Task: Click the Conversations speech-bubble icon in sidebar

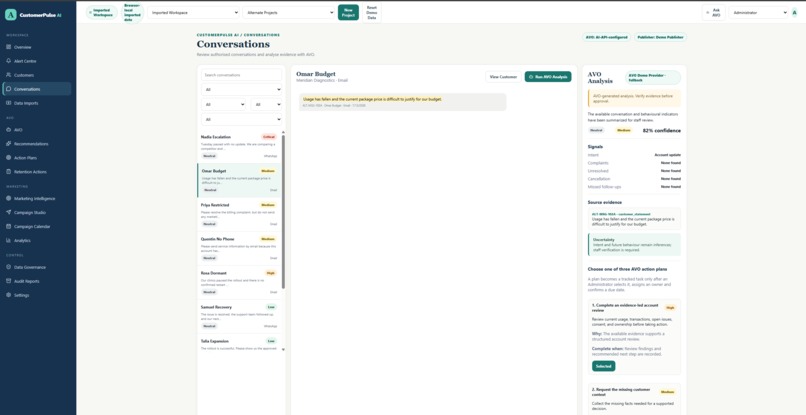Action: 9,89
